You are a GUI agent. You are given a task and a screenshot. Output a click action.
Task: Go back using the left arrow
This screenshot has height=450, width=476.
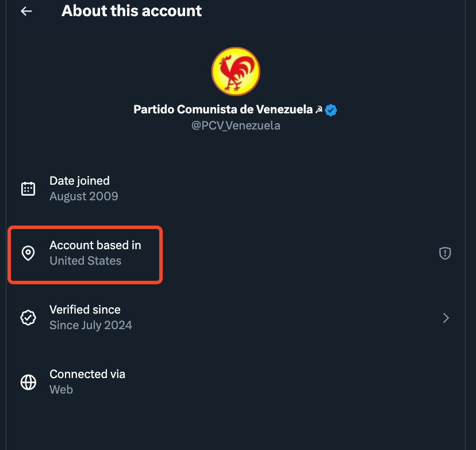pyautogui.click(x=26, y=11)
